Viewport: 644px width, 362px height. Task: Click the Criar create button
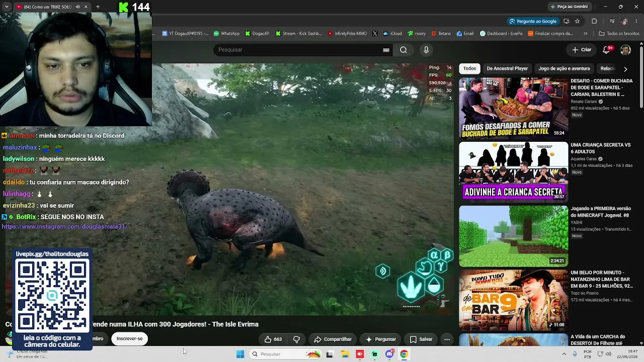click(582, 50)
